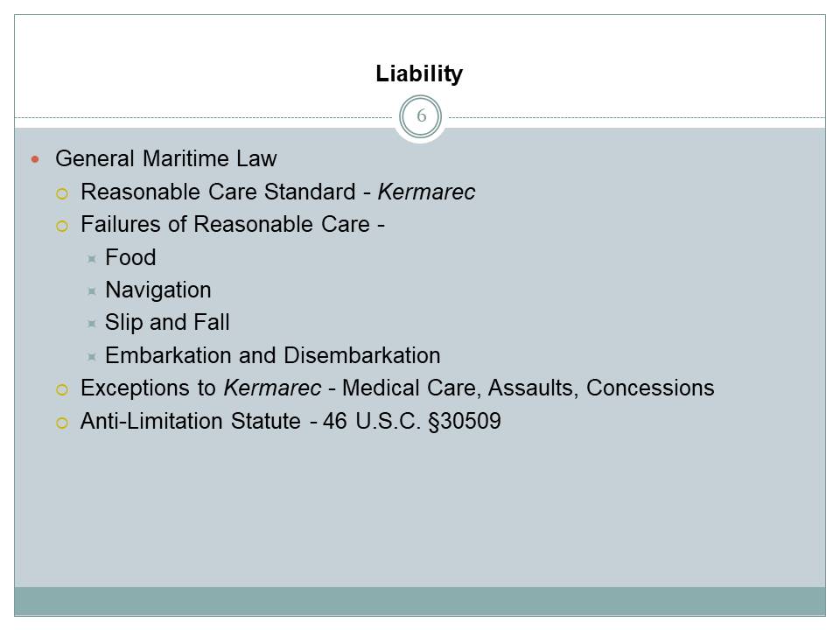This screenshot has height=630, width=840.
Task: Select the "General Maritime Law" heading text
Action: click(165, 158)
